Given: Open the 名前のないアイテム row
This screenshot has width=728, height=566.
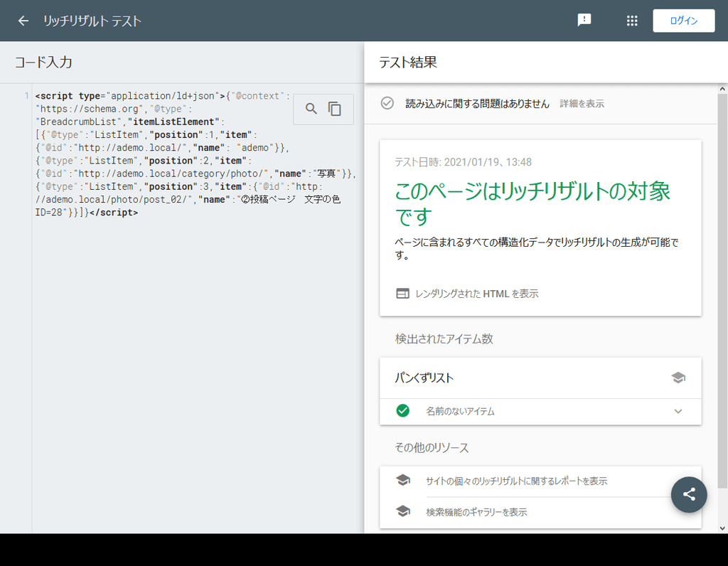Looking at the screenshot, I should [x=540, y=412].
